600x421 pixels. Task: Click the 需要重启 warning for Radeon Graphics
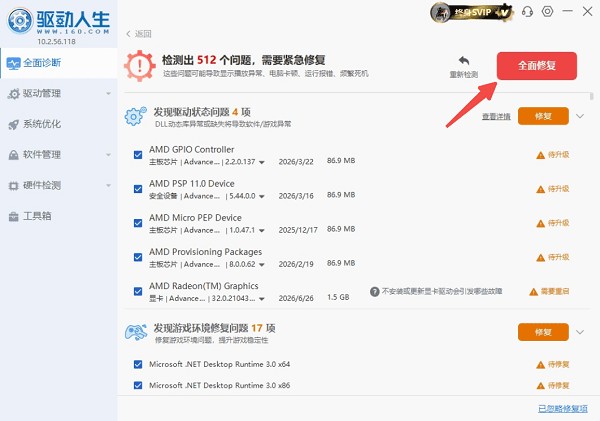pyautogui.click(x=549, y=292)
